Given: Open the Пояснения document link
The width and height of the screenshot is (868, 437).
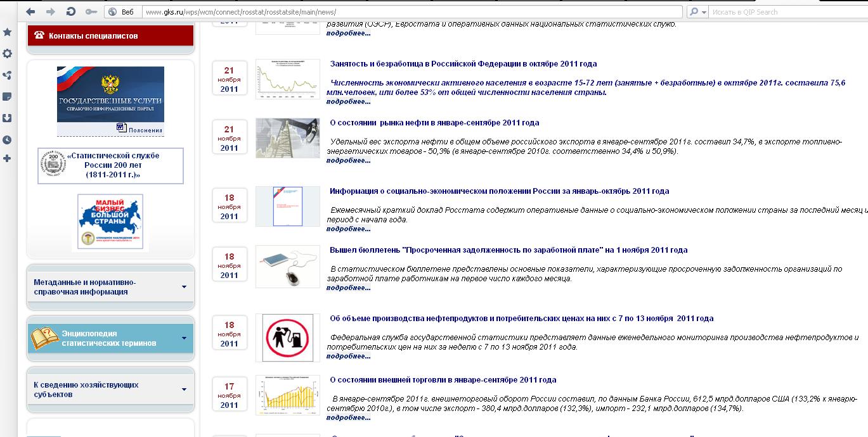Looking at the screenshot, I should tap(145, 130).
